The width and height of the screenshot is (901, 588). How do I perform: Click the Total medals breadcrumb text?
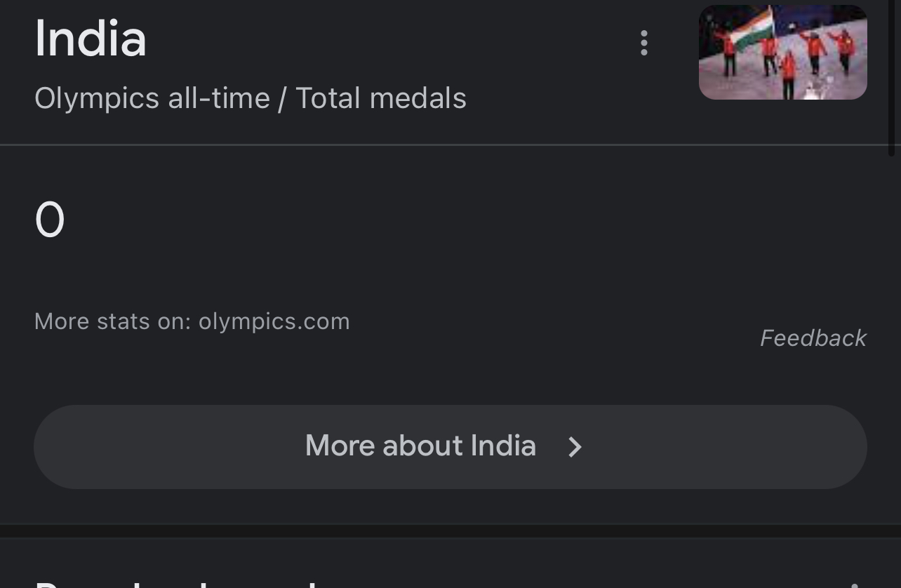coord(381,98)
